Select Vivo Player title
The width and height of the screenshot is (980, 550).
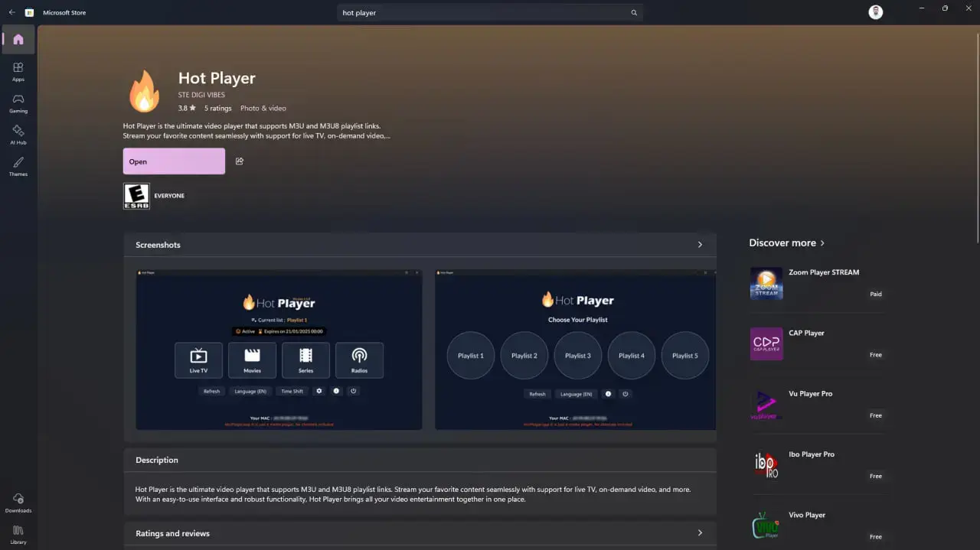[807, 515]
